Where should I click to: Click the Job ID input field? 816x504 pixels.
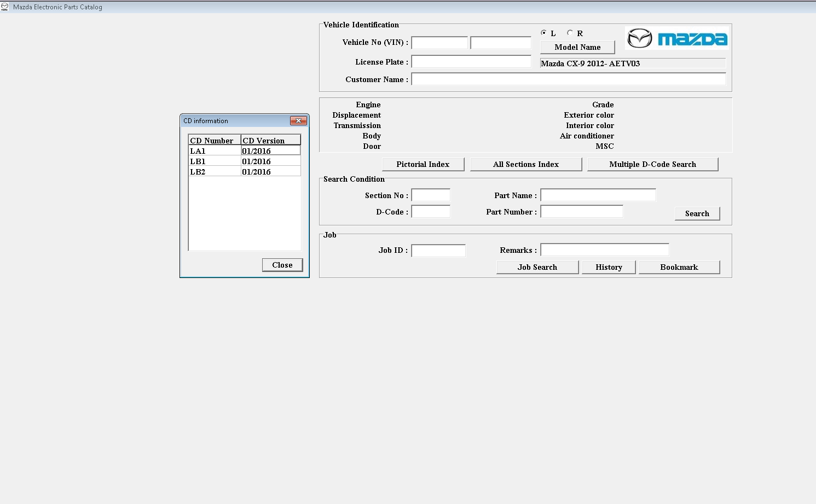click(438, 251)
